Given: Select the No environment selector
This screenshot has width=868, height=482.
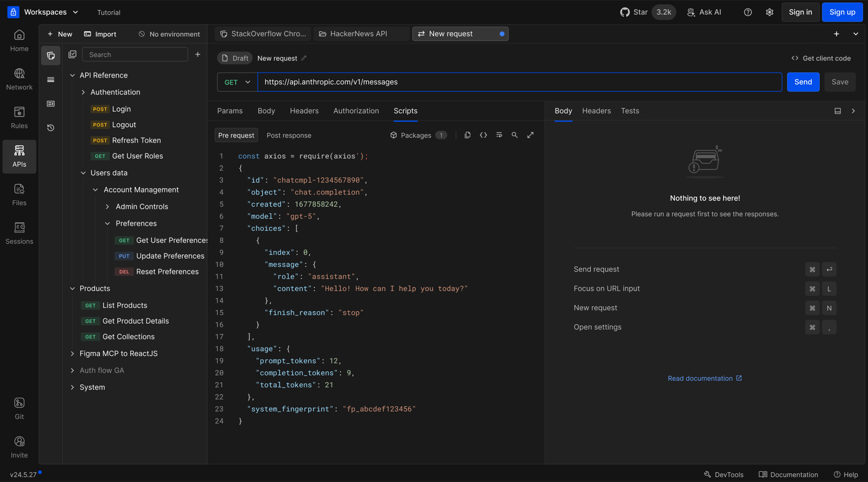Looking at the screenshot, I should click(169, 34).
